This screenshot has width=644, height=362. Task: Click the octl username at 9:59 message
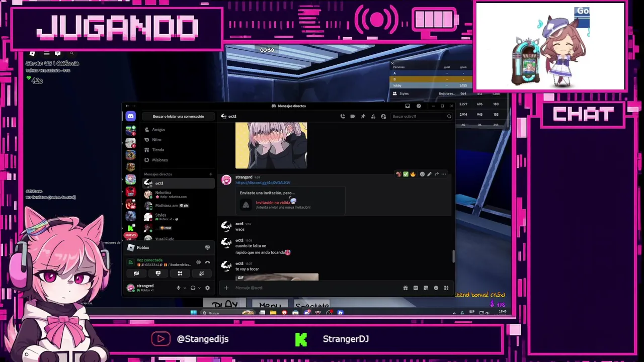(x=239, y=224)
